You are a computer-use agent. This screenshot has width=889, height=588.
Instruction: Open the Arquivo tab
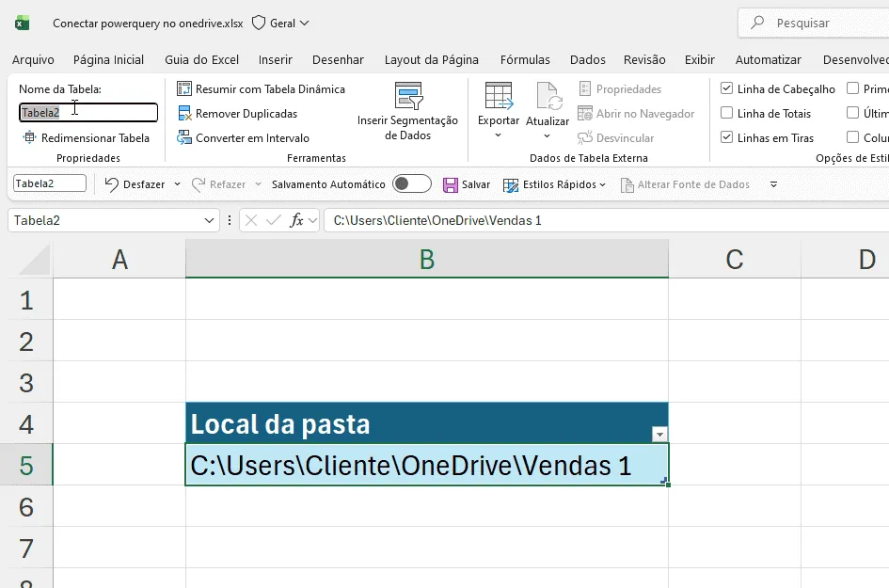[33, 60]
